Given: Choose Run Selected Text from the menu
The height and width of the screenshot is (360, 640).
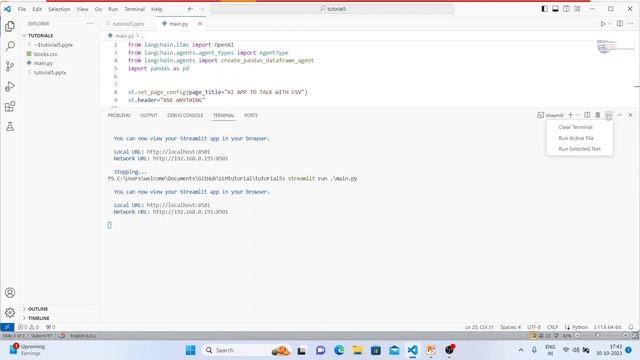Looking at the screenshot, I should [580, 149].
